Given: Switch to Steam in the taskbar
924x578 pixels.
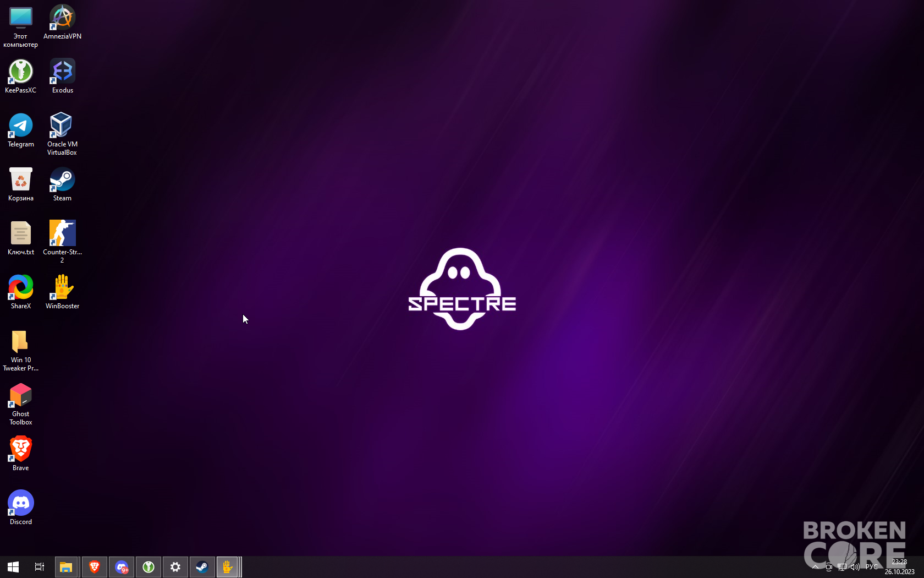Looking at the screenshot, I should [x=202, y=567].
